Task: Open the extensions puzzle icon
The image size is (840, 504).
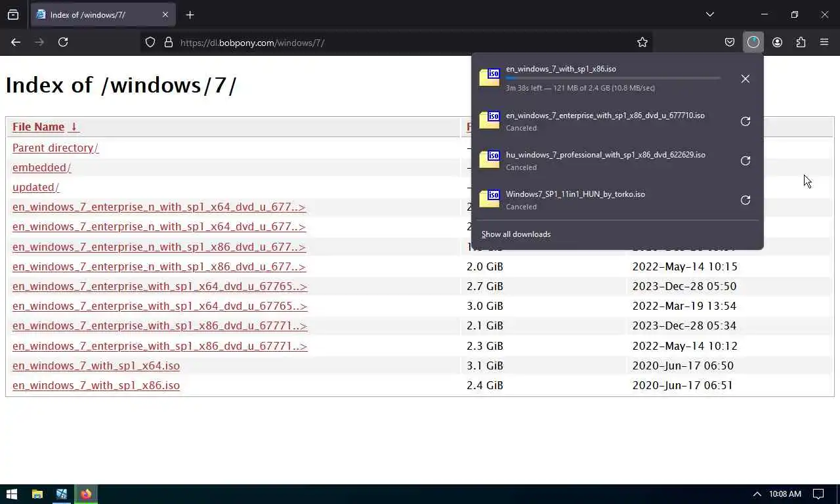Action: [x=801, y=42]
